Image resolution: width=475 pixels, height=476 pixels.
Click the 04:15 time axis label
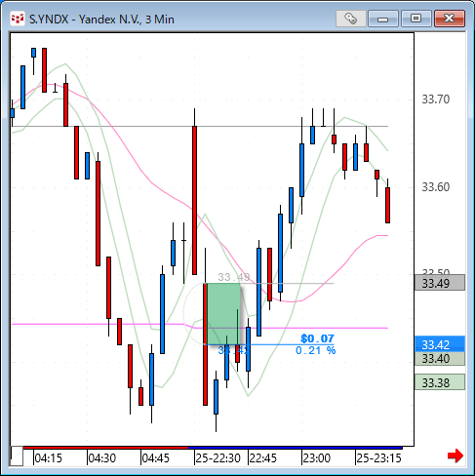tap(48, 458)
